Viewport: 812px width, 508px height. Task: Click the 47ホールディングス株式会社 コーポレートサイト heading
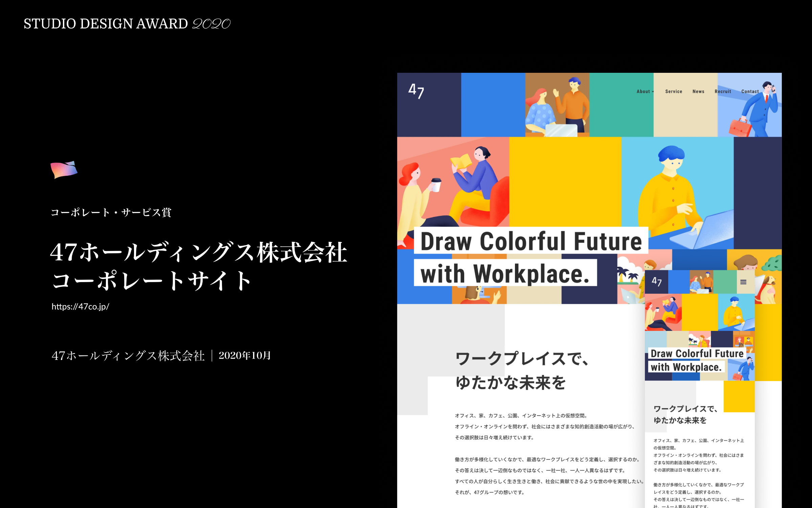(199, 266)
